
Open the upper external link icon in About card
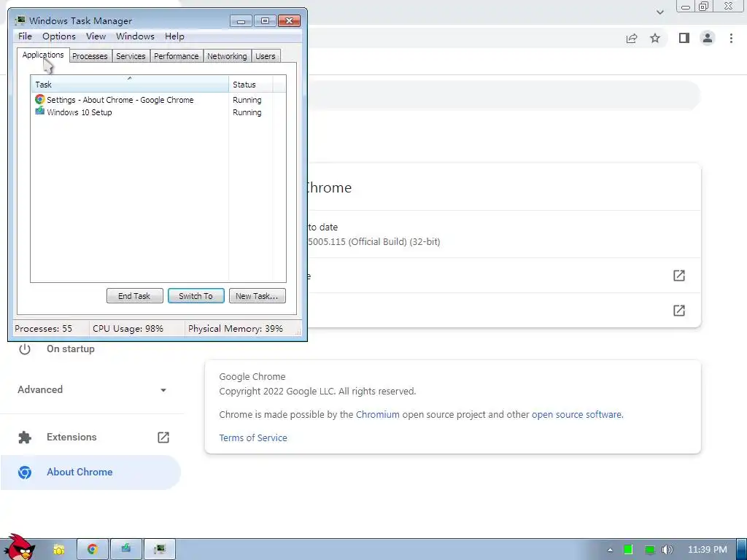coord(679,275)
